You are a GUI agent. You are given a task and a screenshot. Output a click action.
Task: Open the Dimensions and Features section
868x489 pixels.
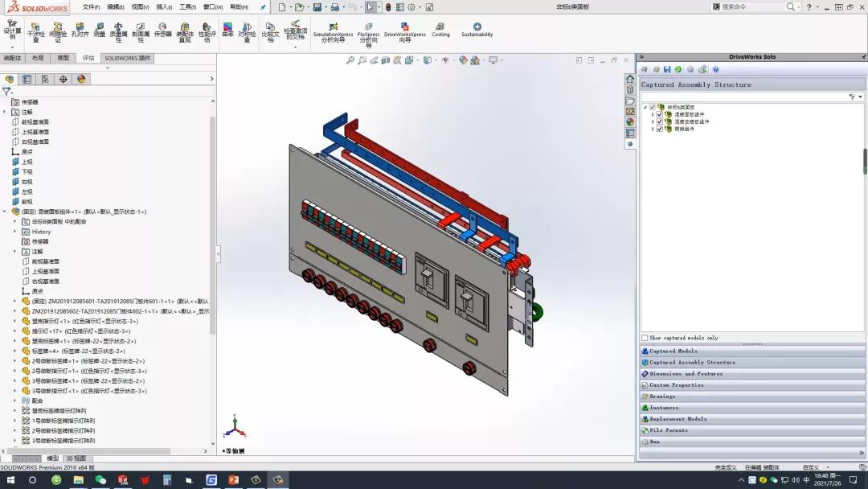tap(686, 374)
